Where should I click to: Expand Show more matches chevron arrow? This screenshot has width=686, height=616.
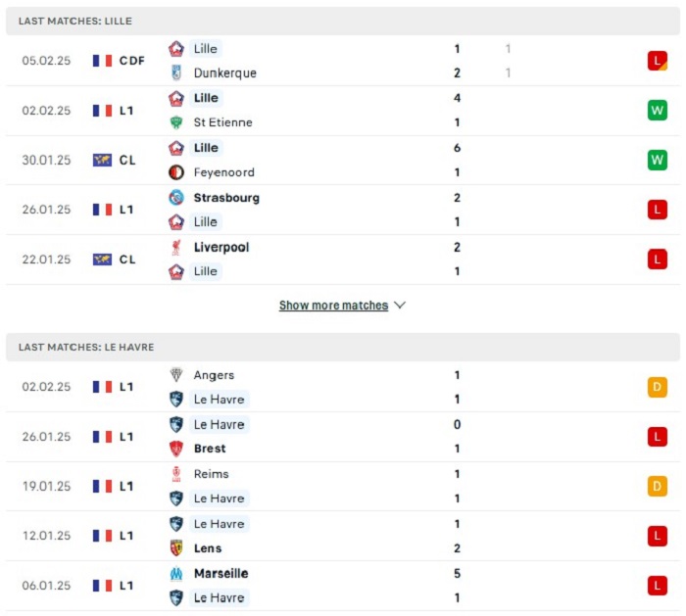400,305
